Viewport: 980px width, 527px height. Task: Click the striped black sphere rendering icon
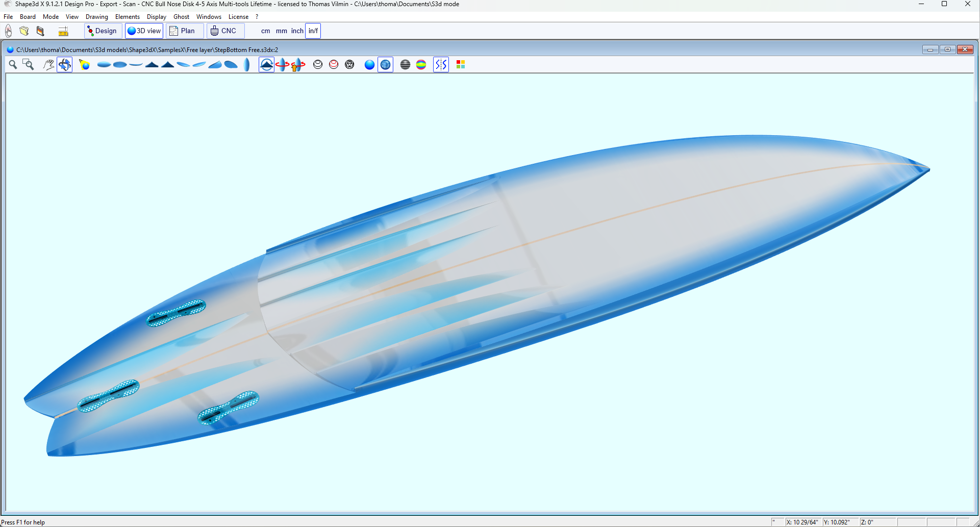[x=405, y=65]
